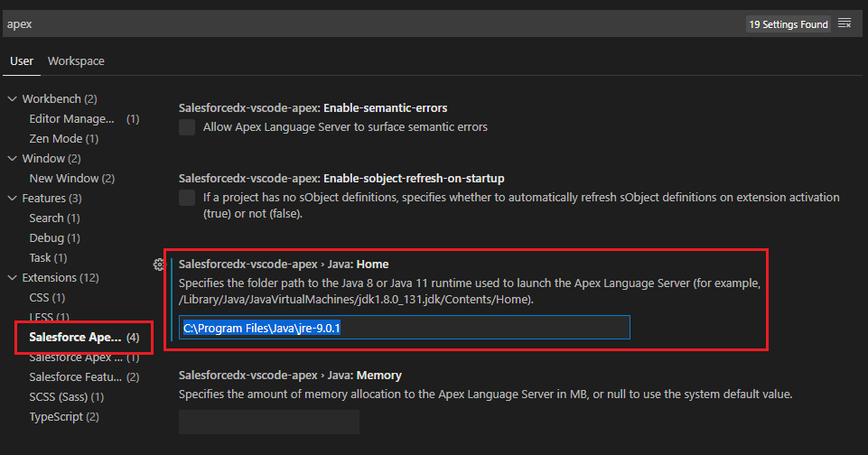Switch to the Workspace settings tab
Image resolution: width=868 pixels, height=455 pixels.
click(76, 60)
